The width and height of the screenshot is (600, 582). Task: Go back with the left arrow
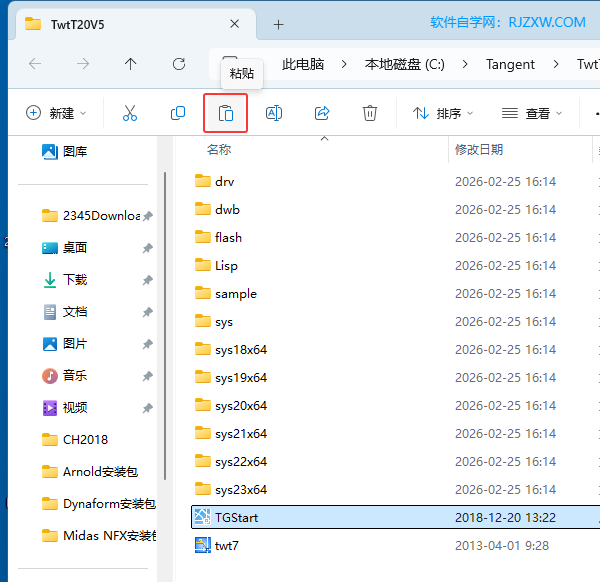click(x=35, y=64)
